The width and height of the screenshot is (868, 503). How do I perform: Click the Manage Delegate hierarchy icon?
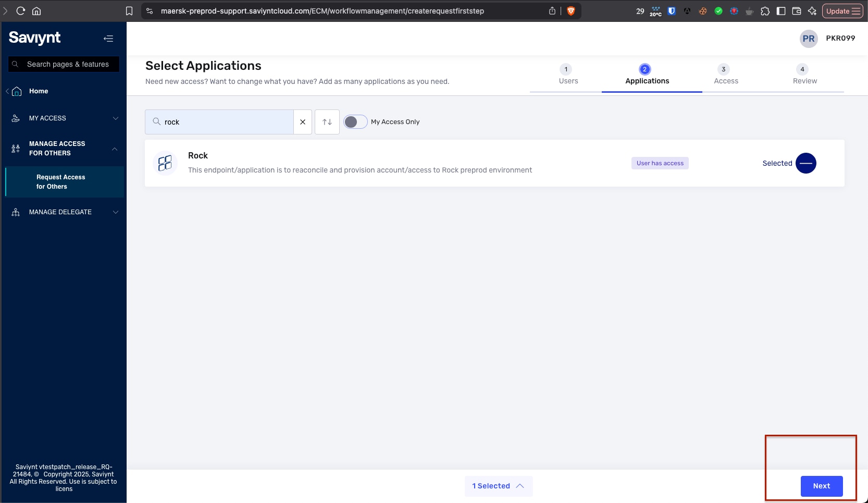click(x=15, y=212)
